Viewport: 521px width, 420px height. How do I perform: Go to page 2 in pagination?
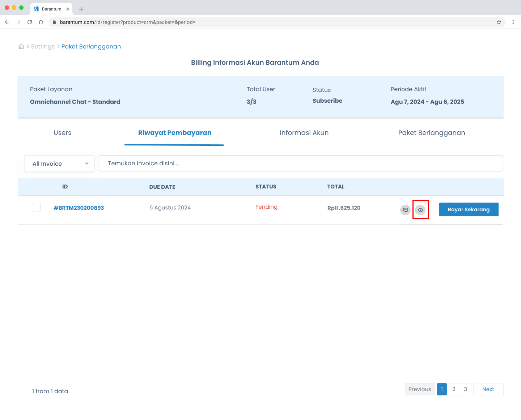(454, 389)
